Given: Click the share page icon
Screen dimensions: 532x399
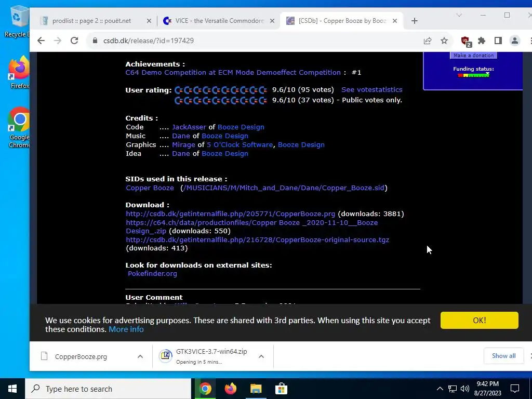Looking at the screenshot, I should 428,41.
